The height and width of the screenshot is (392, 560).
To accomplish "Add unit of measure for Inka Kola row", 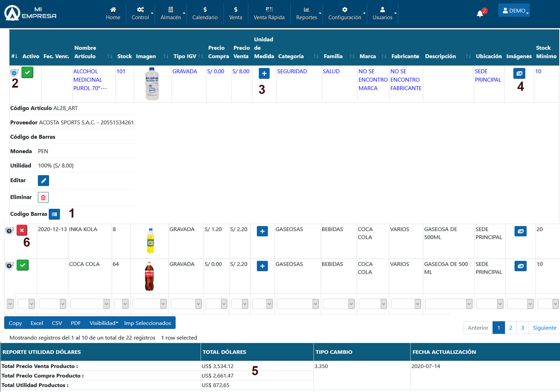I will tap(262, 231).
